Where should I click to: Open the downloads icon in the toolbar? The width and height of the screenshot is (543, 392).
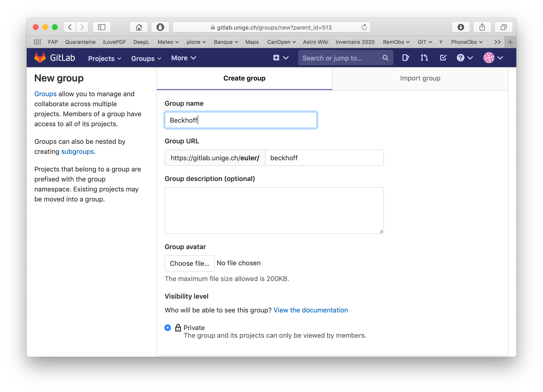[461, 27]
